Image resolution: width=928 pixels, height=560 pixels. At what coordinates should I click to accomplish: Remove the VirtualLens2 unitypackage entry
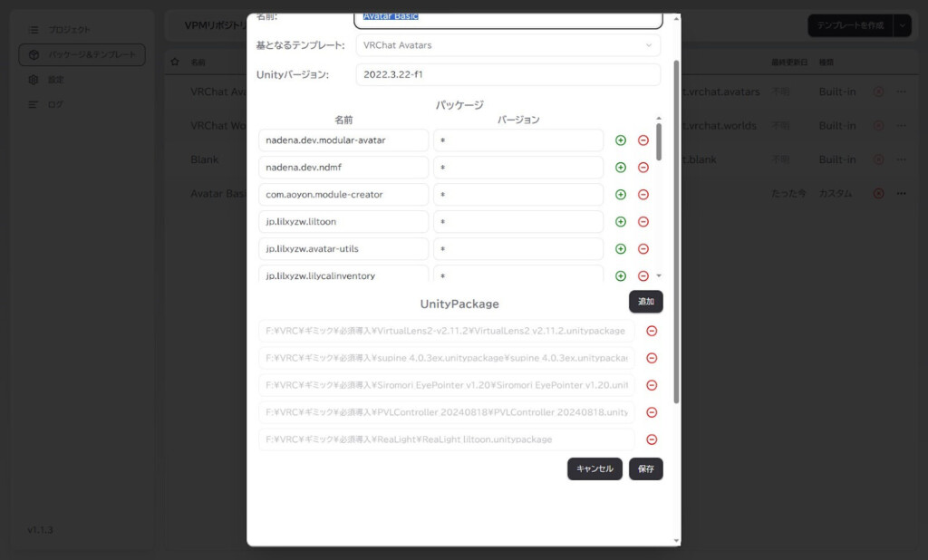651,331
